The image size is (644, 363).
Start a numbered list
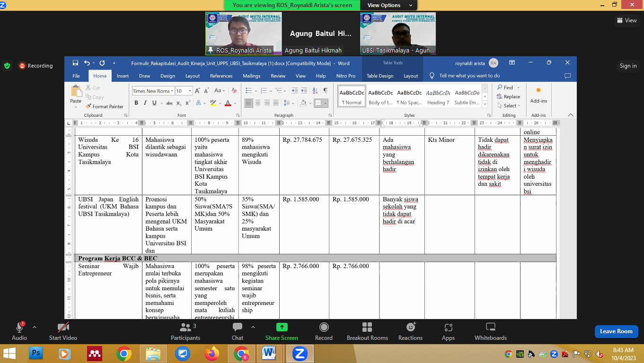[x=264, y=91]
